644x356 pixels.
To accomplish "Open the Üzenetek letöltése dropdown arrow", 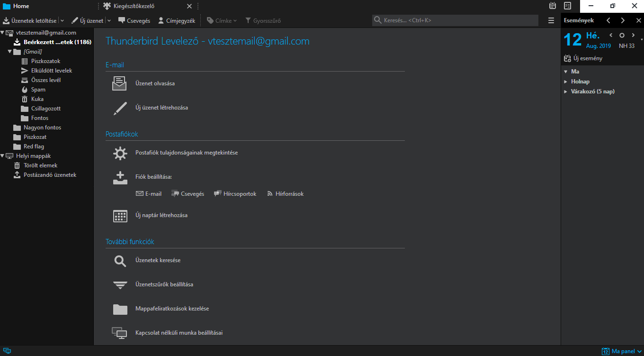I will pyautogui.click(x=62, y=21).
